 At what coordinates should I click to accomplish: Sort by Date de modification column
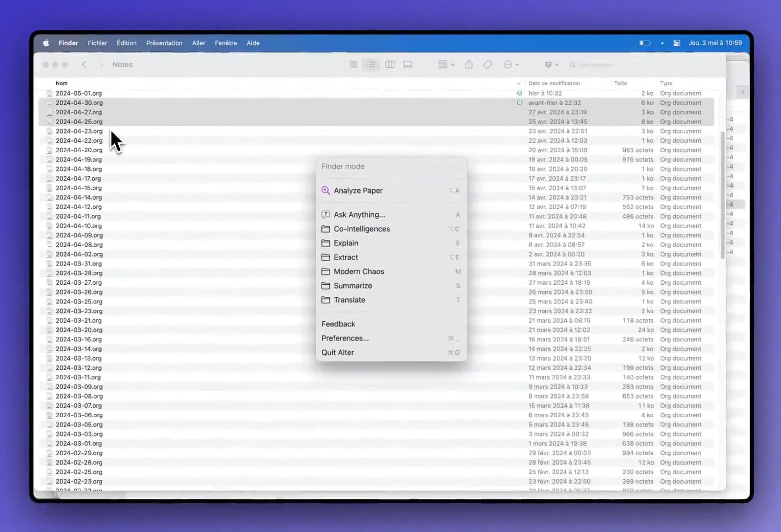click(x=554, y=83)
